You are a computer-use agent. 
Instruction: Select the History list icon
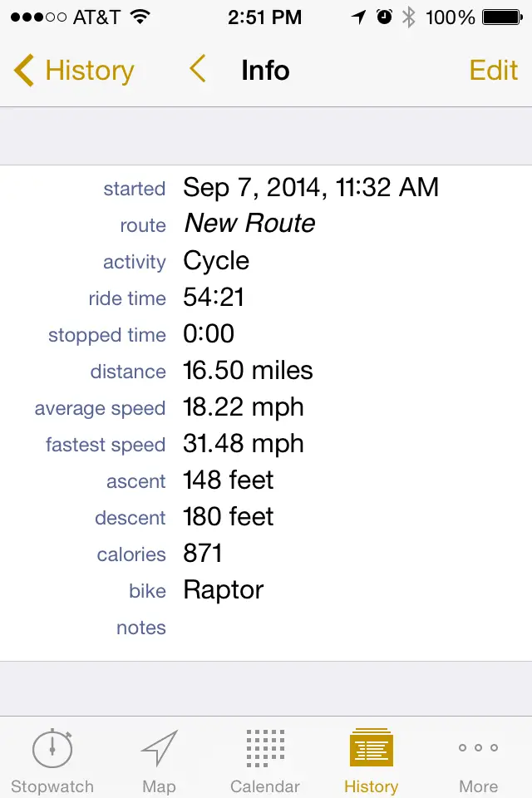tap(371, 747)
